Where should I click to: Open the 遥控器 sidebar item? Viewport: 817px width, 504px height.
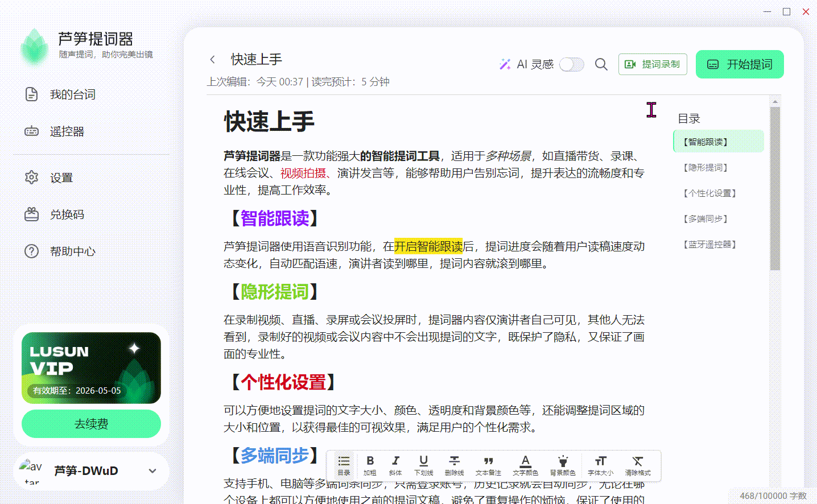pos(67,131)
